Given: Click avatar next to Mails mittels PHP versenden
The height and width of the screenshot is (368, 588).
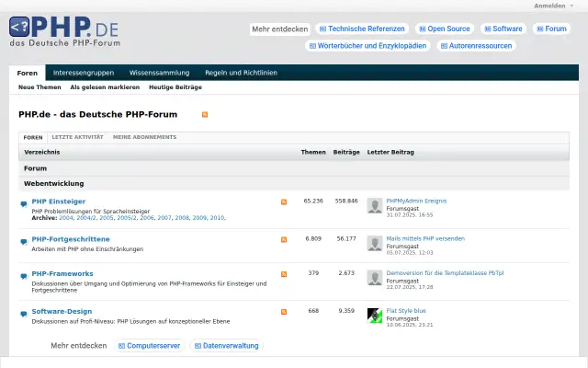Looking at the screenshot, I should coord(375,243).
